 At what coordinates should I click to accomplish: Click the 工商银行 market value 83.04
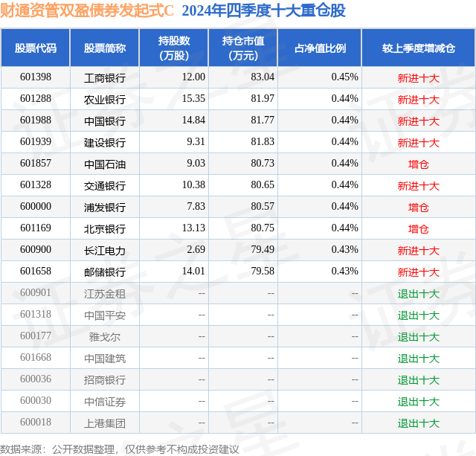coord(263,77)
